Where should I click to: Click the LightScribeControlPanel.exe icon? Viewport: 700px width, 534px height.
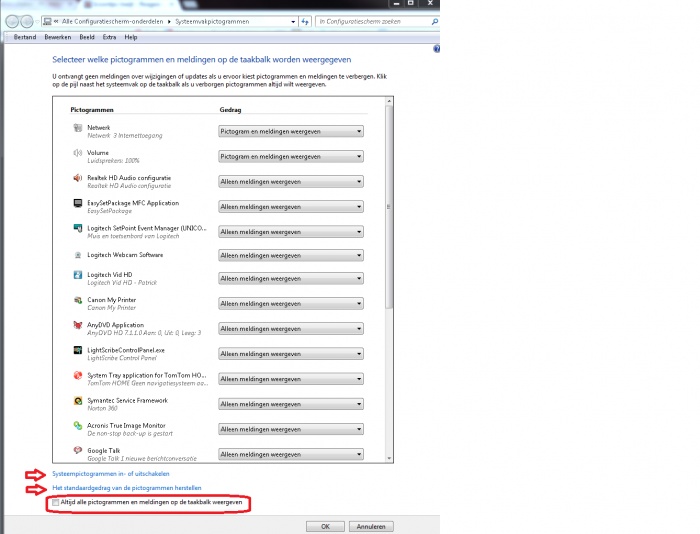click(78, 350)
